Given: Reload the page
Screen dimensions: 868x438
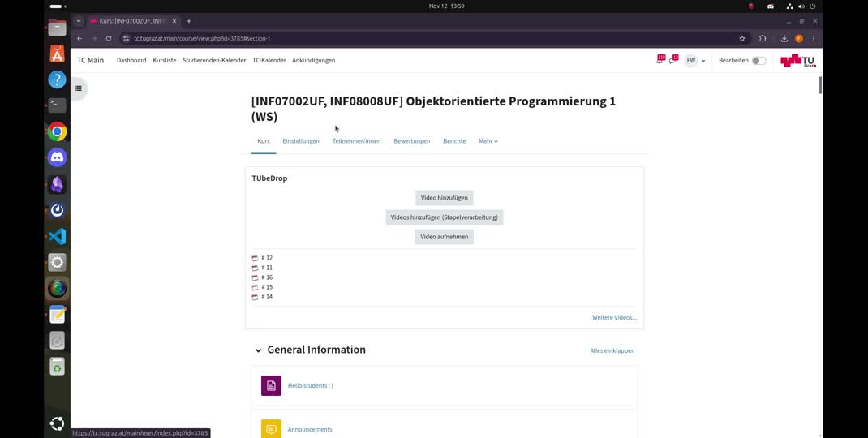Looking at the screenshot, I should (x=109, y=38).
